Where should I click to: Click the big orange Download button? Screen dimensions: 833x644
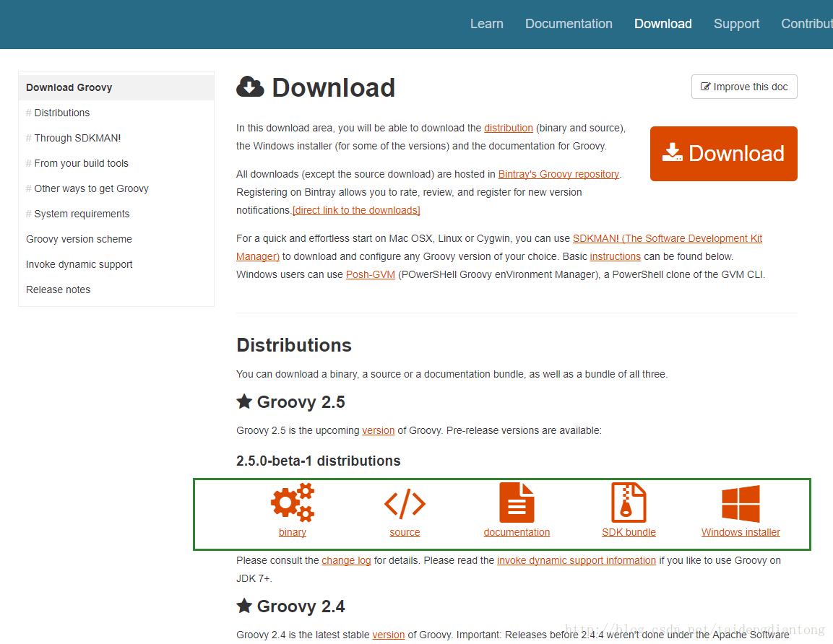724,154
